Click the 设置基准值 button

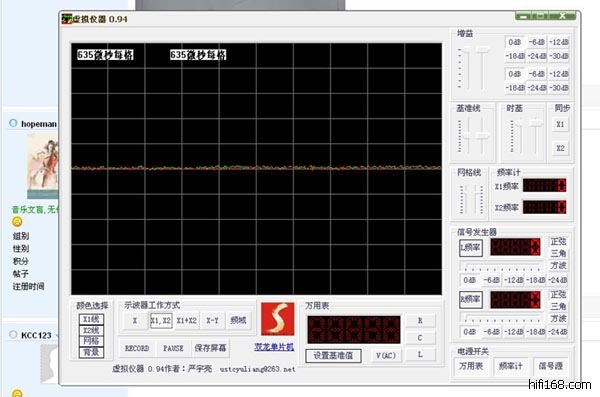pyautogui.click(x=333, y=356)
